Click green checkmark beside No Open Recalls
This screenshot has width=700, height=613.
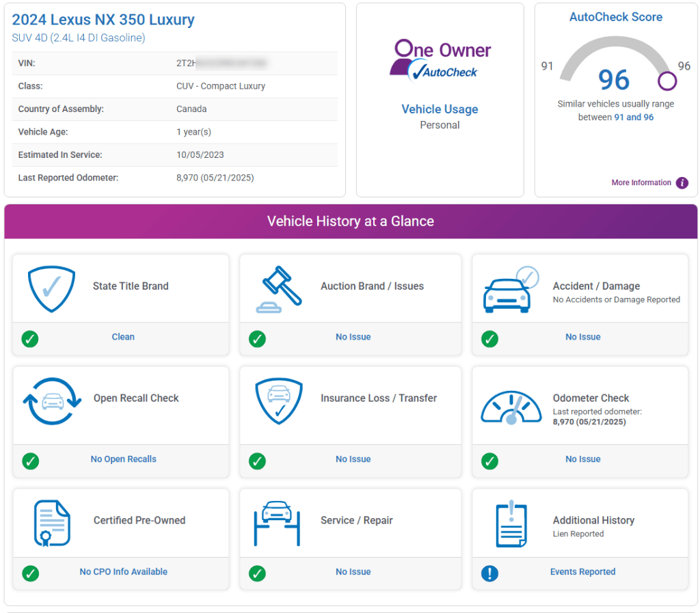tap(30, 461)
